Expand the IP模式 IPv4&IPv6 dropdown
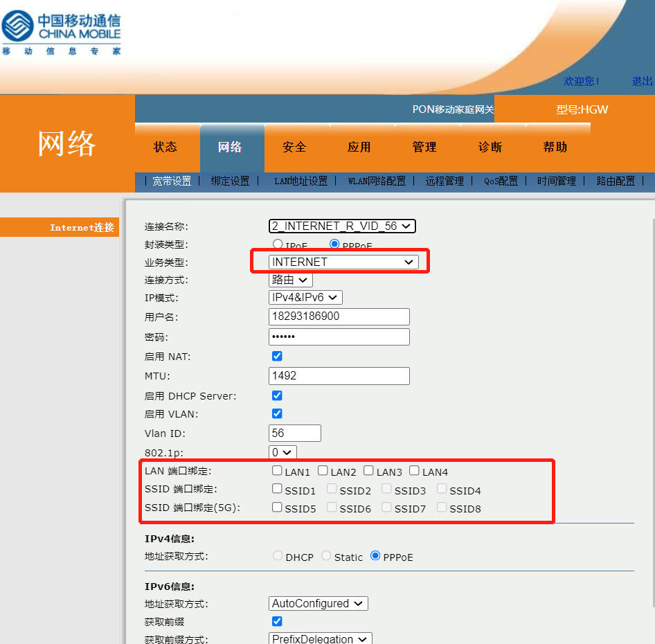The image size is (655, 644). tap(305, 298)
